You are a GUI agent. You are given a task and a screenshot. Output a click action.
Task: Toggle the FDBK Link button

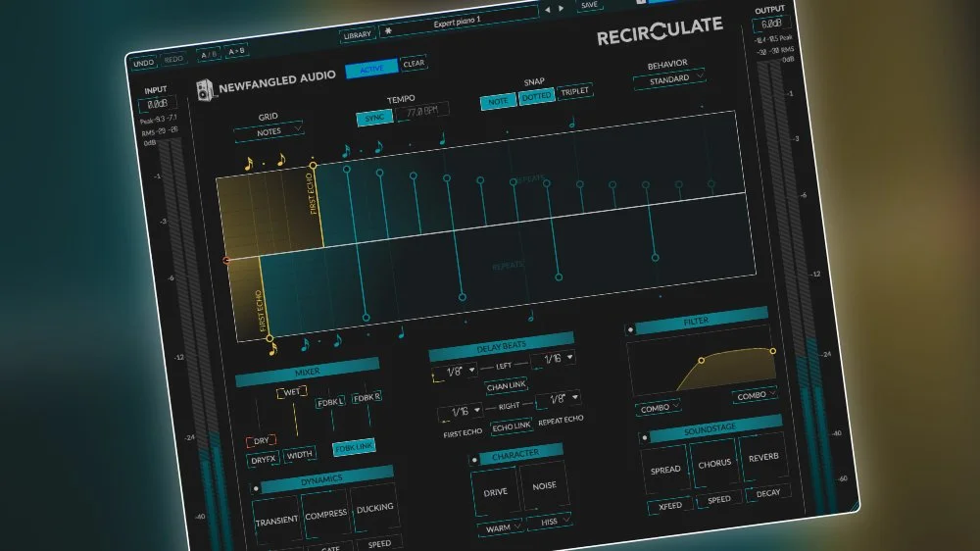pos(354,447)
